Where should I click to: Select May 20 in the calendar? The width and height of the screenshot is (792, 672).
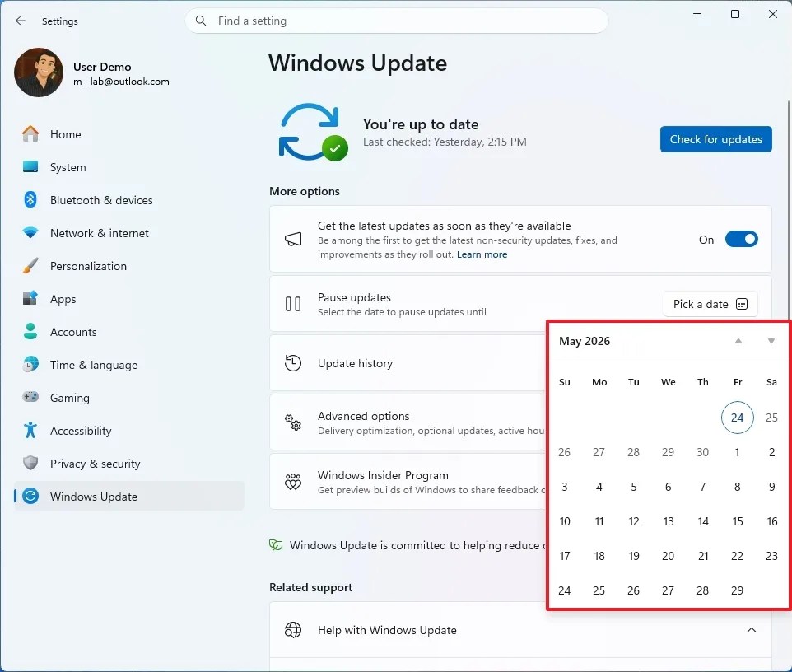[x=668, y=556]
